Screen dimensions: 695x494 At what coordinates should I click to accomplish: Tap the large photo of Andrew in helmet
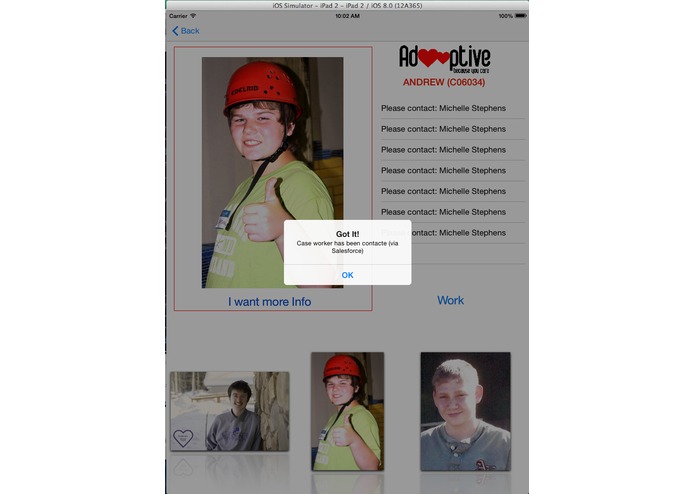click(x=273, y=172)
